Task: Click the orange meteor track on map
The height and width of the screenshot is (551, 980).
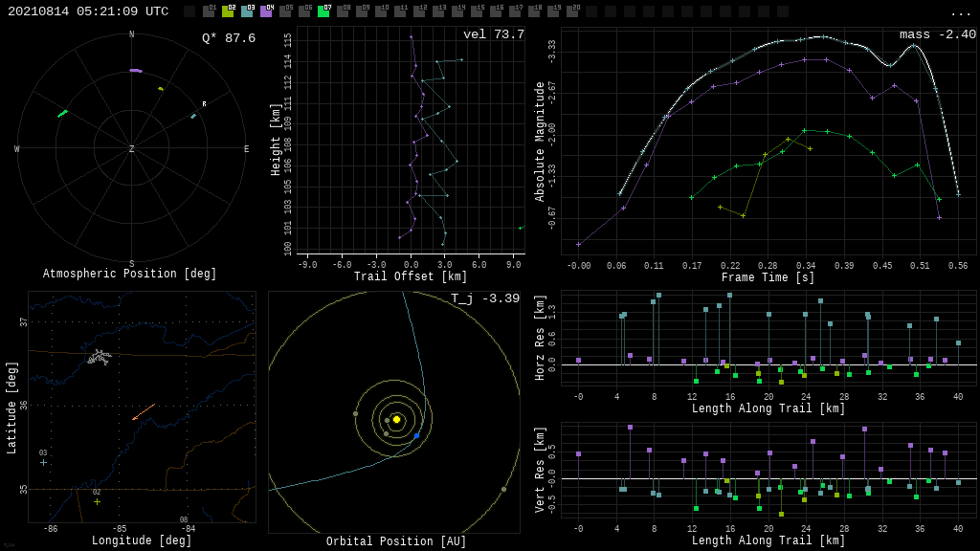Action: click(144, 411)
